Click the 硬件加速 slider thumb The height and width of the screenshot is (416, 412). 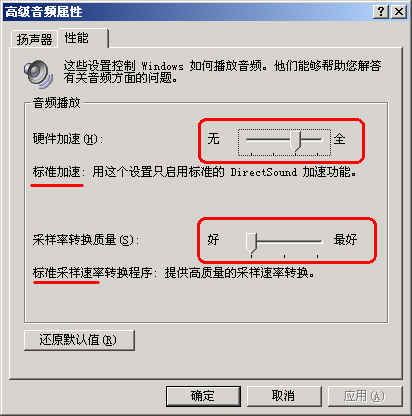point(295,140)
